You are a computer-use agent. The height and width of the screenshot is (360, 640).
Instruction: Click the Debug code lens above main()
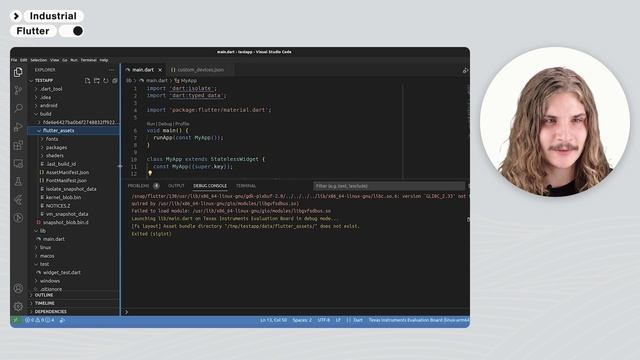tap(165, 123)
